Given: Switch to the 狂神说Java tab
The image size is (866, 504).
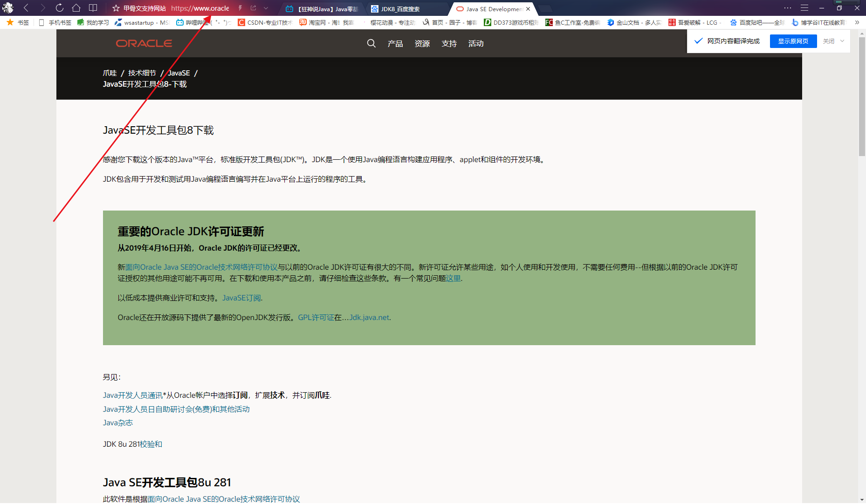Looking at the screenshot, I should tap(323, 9).
